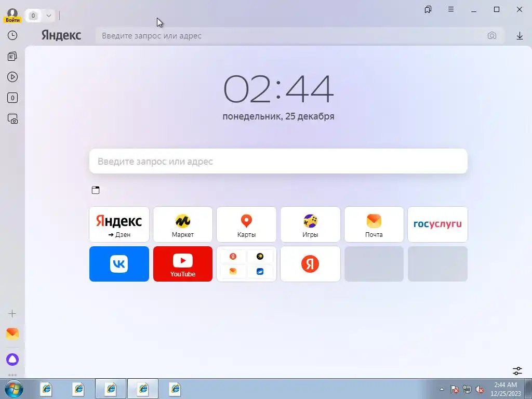Open the profile login avatar "Войти"
532x399 pixels.
12,15
